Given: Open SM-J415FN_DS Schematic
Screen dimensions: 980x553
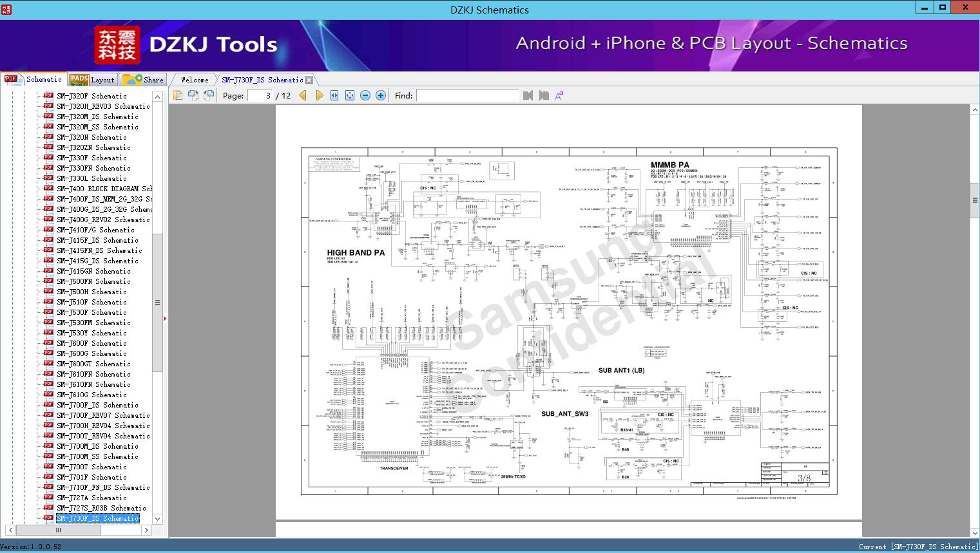Looking at the screenshot, I should pyautogui.click(x=99, y=250).
